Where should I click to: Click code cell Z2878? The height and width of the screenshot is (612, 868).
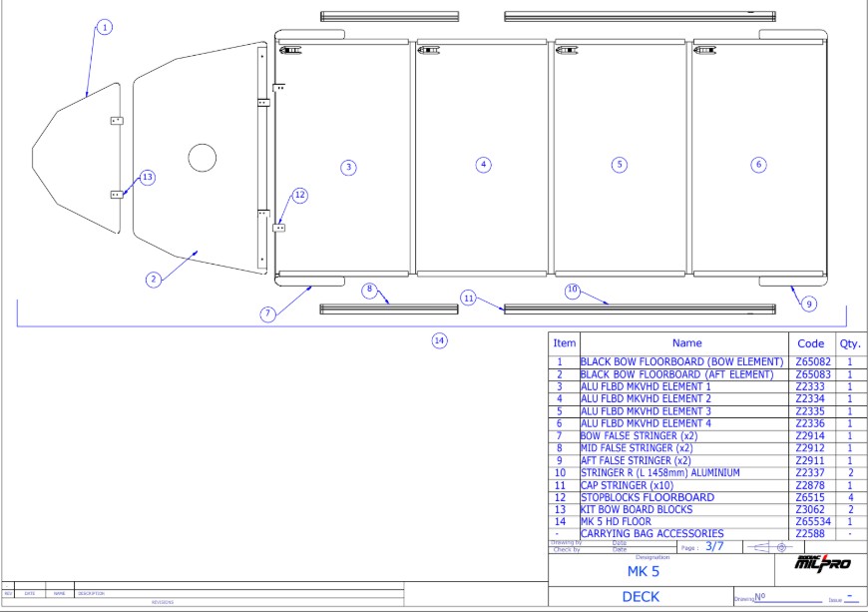[810, 485]
